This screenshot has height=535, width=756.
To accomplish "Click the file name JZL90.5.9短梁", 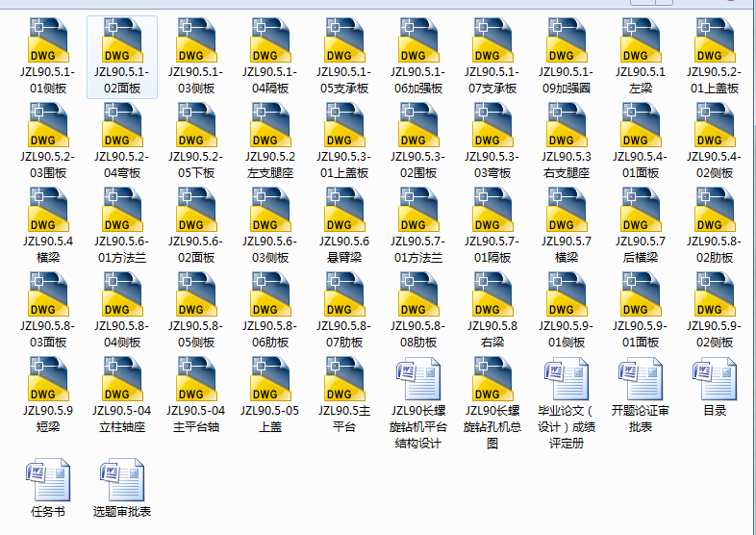I will (48, 419).
